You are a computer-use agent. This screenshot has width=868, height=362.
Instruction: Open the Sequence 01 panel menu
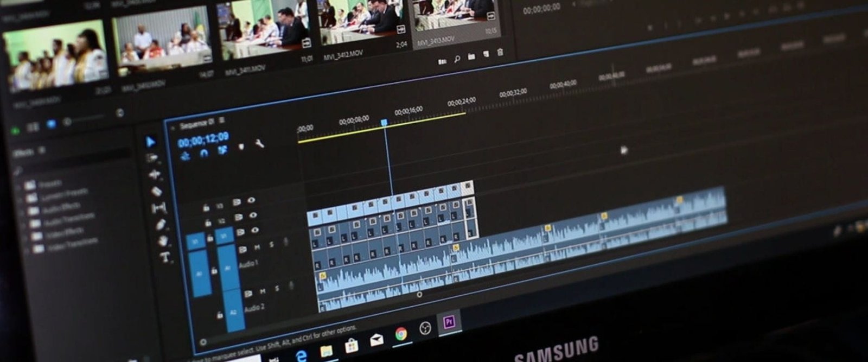[x=222, y=120]
